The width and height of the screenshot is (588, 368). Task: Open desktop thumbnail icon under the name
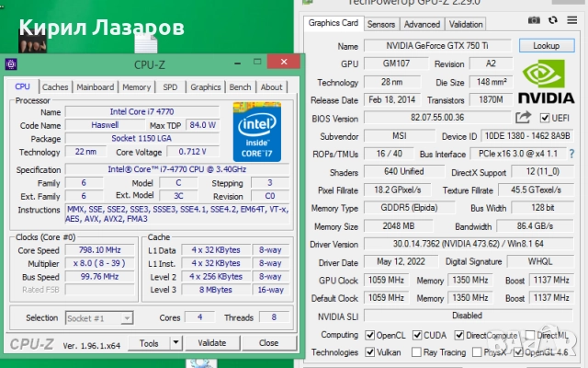click(x=33, y=42)
